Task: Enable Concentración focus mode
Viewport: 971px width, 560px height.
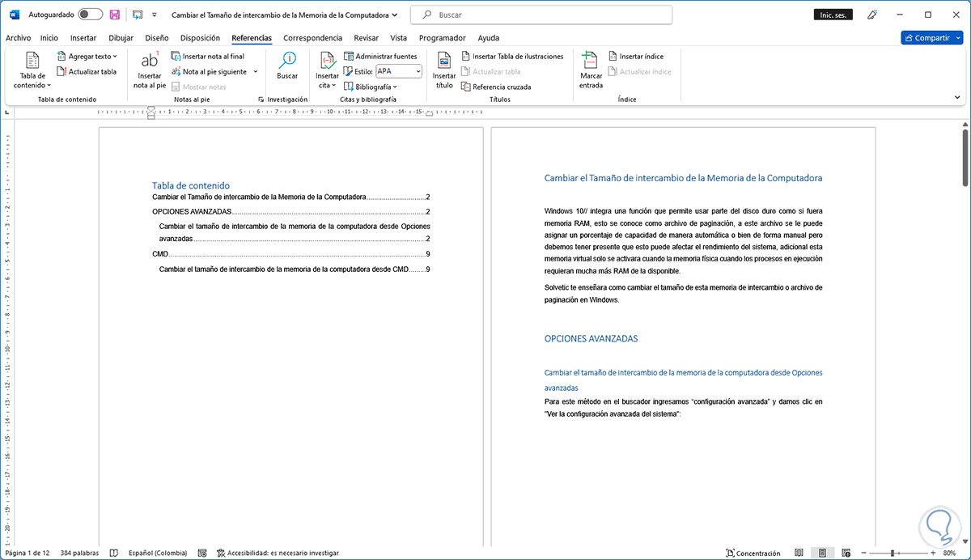Action: (x=753, y=553)
